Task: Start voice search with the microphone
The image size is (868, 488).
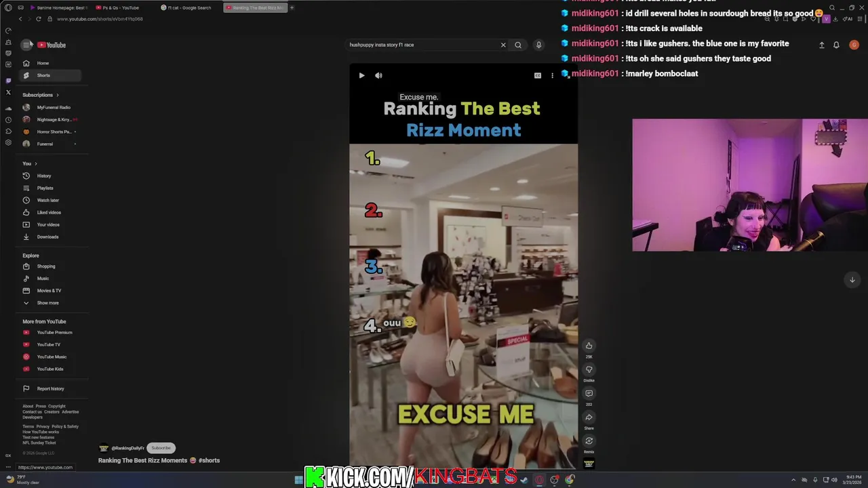Action: pyautogui.click(x=538, y=45)
